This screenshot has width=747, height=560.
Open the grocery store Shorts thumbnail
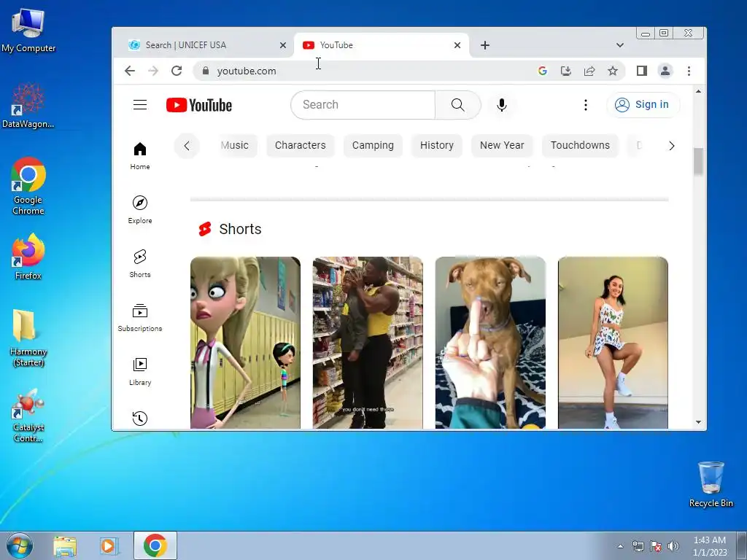(x=368, y=343)
